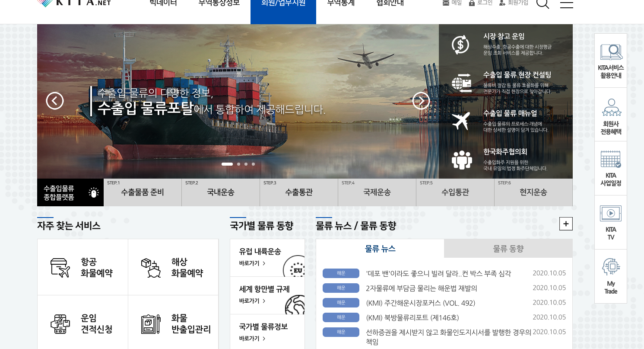Select STEP.3 수출통관

(x=299, y=192)
